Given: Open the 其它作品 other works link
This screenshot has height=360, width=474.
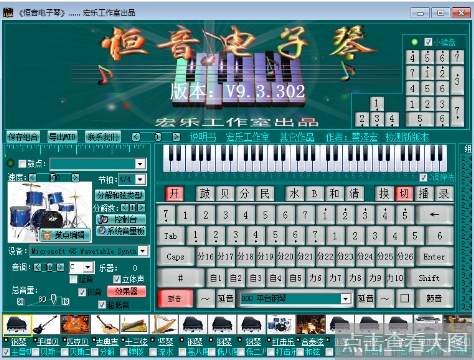Looking at the screenshot, I should click(x=297, y=137).
